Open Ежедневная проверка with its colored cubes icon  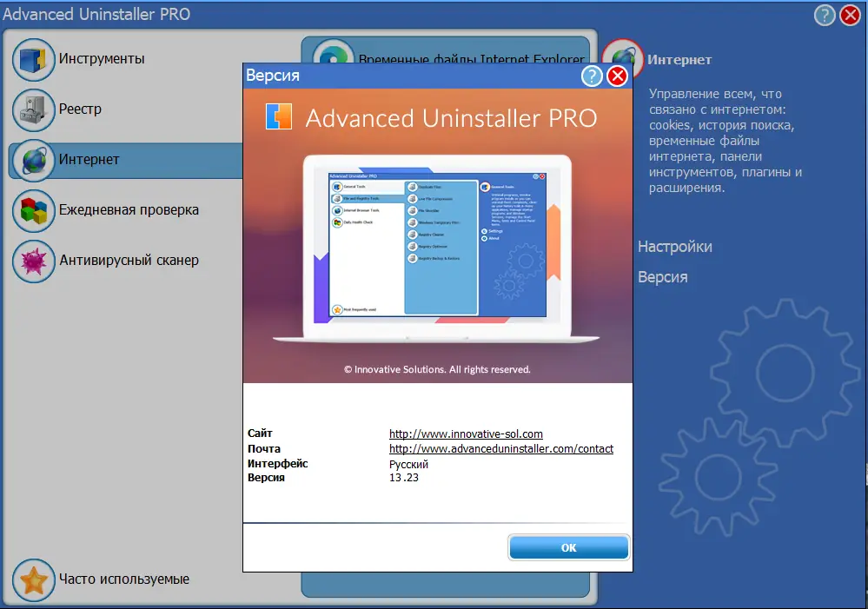34,210
